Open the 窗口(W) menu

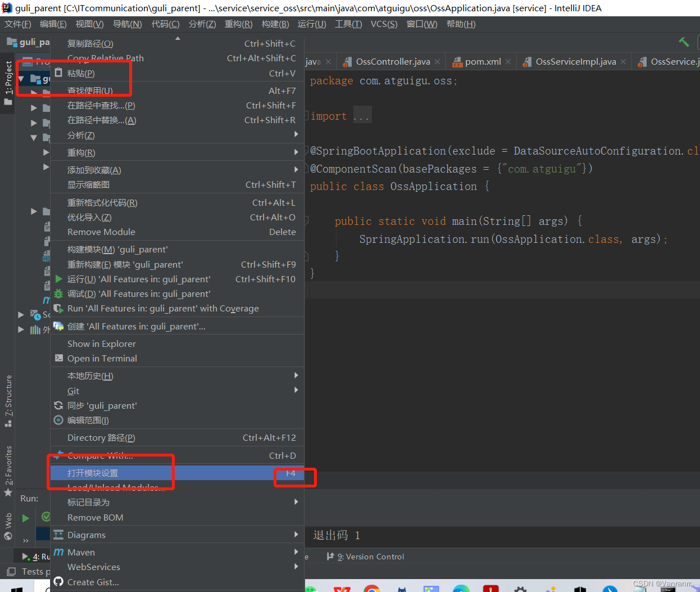[422, 24]
